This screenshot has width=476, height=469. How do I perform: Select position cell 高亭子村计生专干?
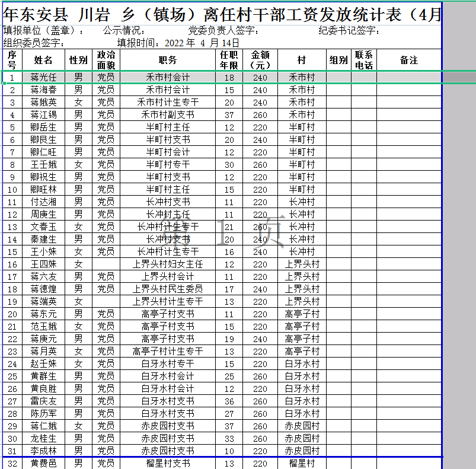168,351
